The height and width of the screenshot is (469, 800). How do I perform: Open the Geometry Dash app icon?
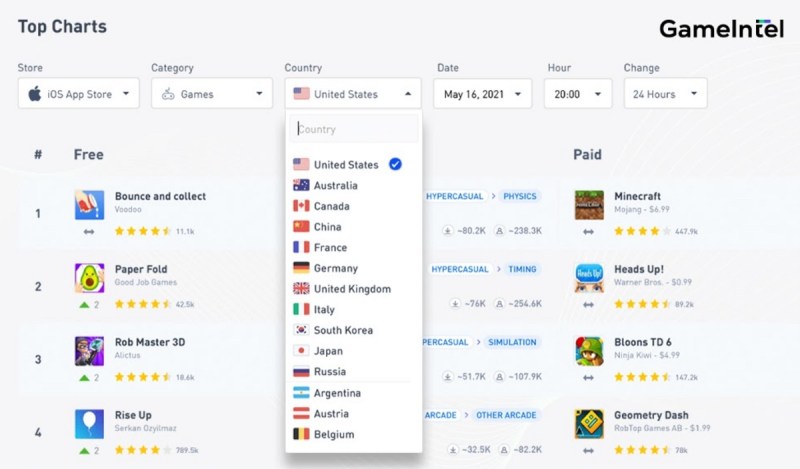[589, 424]
